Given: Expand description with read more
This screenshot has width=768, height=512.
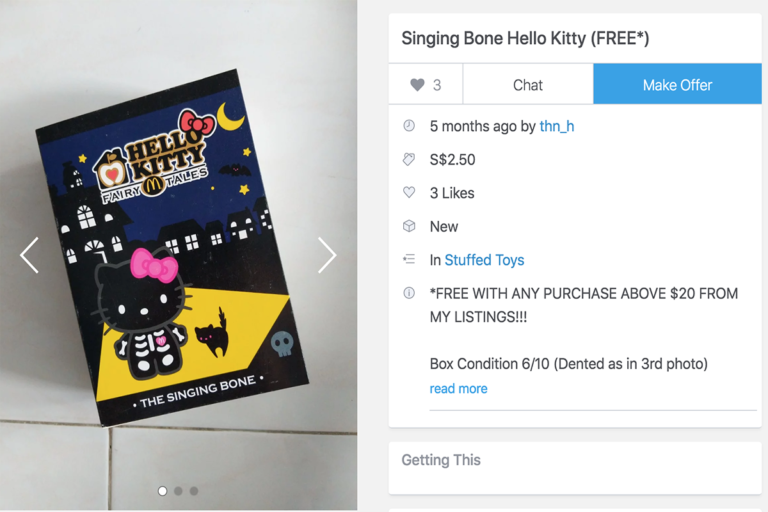Looking at the screenshot, I should [458, 388].
